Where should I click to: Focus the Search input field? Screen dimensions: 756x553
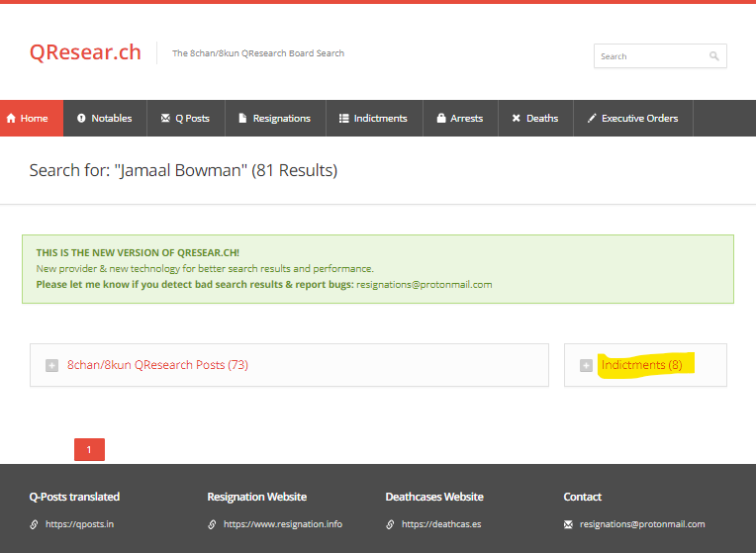[660, 56]
